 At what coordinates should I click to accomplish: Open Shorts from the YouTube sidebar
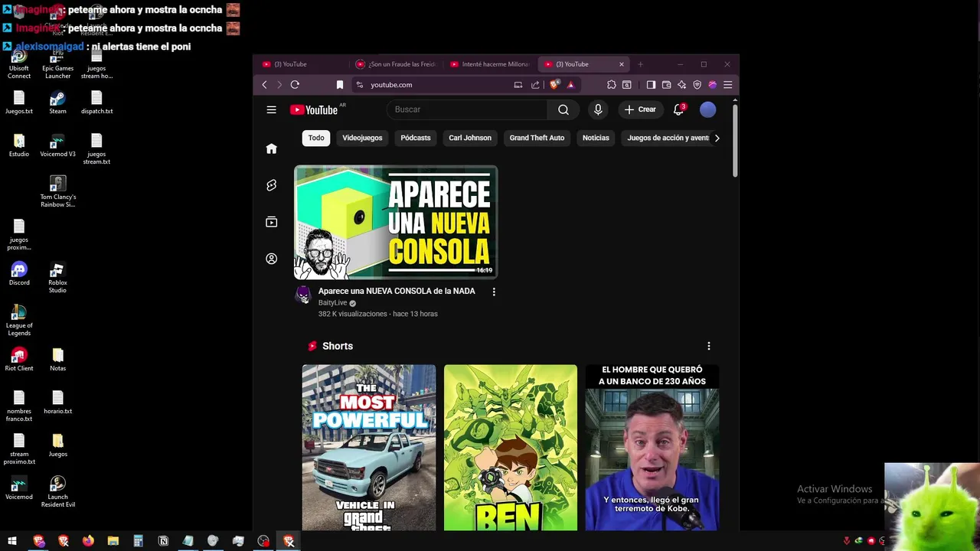(271, 185)
